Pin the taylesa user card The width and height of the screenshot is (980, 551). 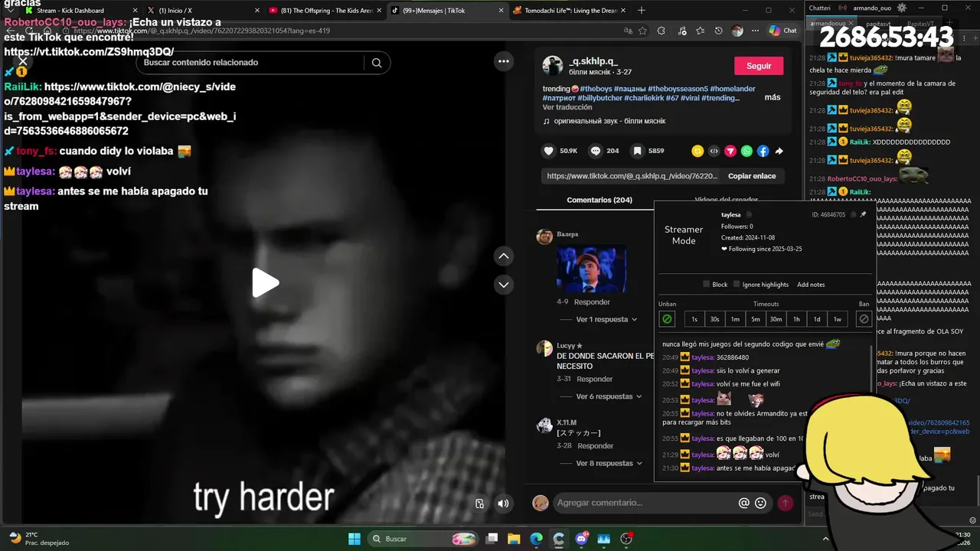click(x=863, y=215)
